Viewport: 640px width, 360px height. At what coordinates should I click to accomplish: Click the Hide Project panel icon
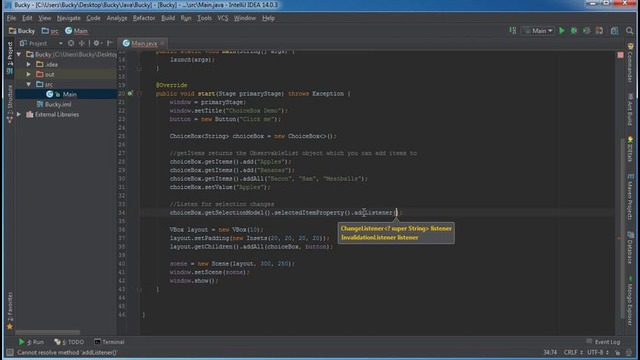coord(109,43)
